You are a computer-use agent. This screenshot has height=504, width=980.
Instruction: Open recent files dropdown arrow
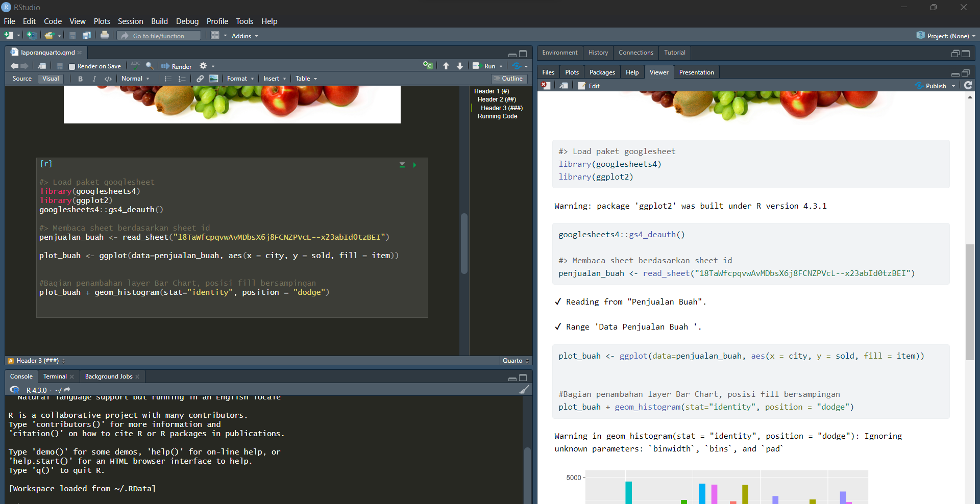59,36
